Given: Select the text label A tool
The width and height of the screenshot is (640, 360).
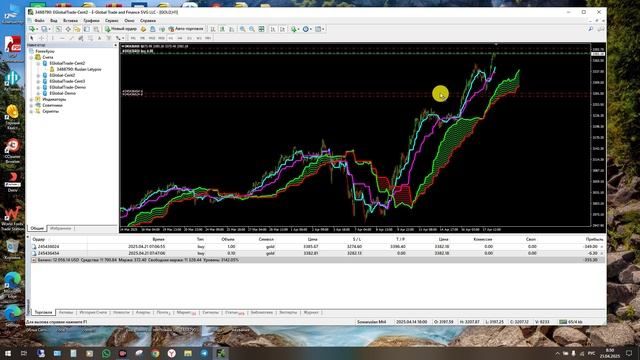Looking at the screenshot, I should click(99, 38).
